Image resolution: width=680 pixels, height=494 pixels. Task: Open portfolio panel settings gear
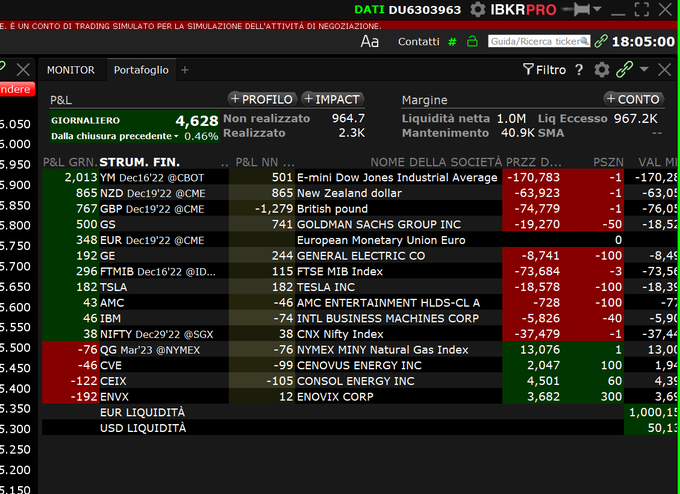(x=602, y=70)
